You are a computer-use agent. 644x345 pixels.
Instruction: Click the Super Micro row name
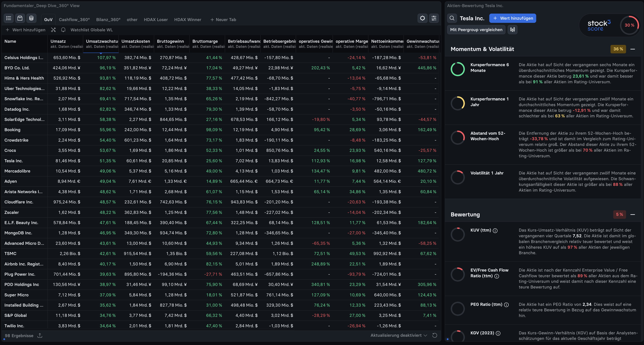pyautogui.click(x=16, y=295)
